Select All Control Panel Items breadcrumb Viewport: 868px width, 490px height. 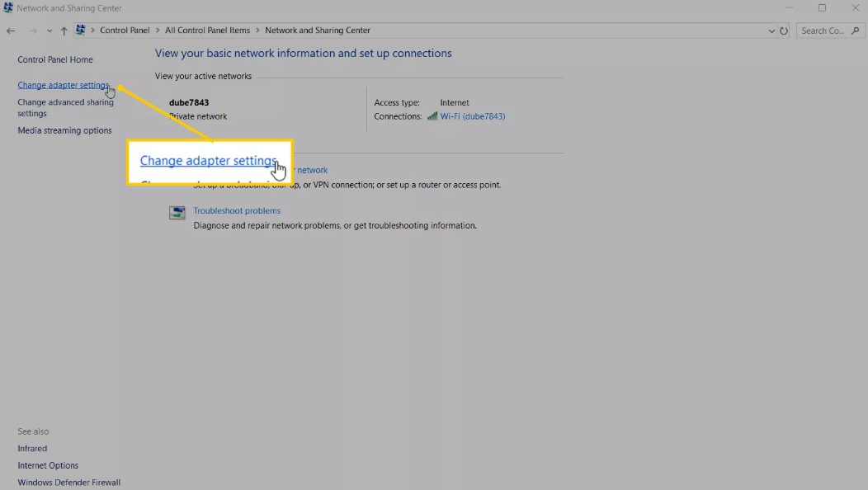(x=208, y=31)
